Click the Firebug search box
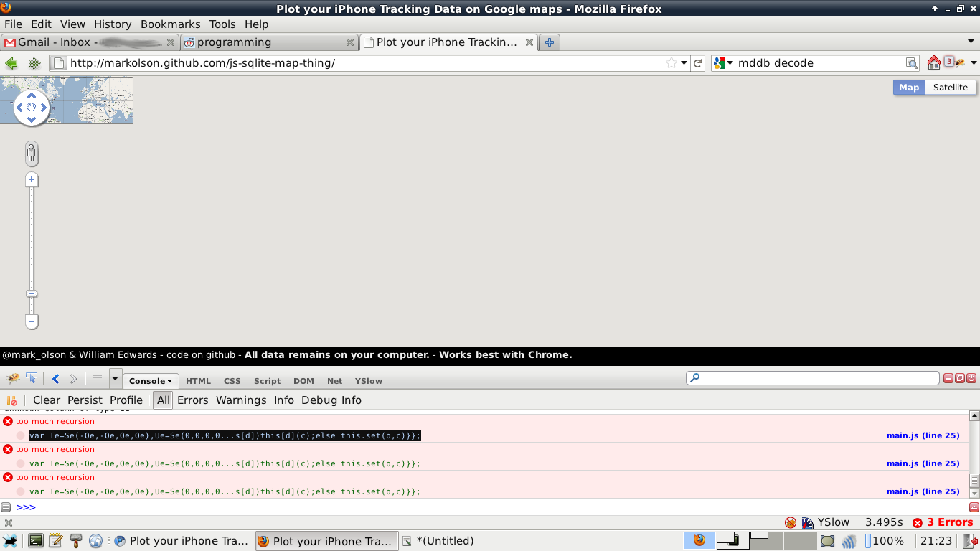980x551 pixels. [x=813, y=378]
